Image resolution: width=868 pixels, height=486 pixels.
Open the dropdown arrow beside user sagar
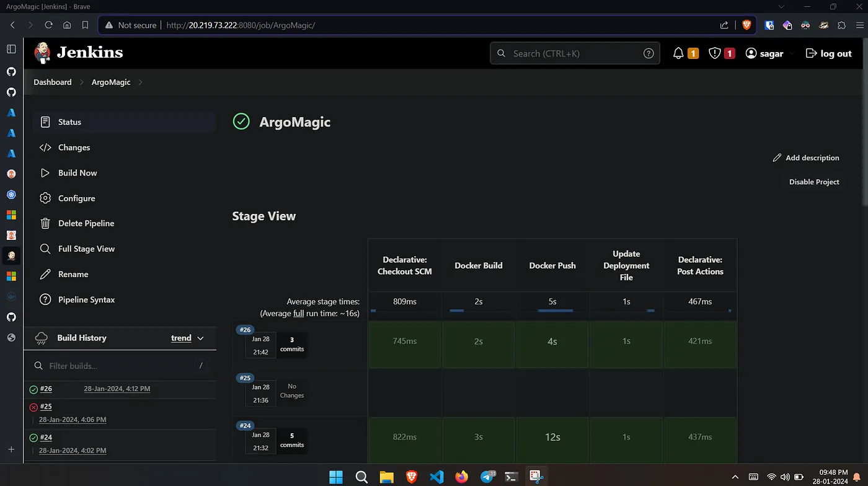pyautogui.click(x=790, y=54)
